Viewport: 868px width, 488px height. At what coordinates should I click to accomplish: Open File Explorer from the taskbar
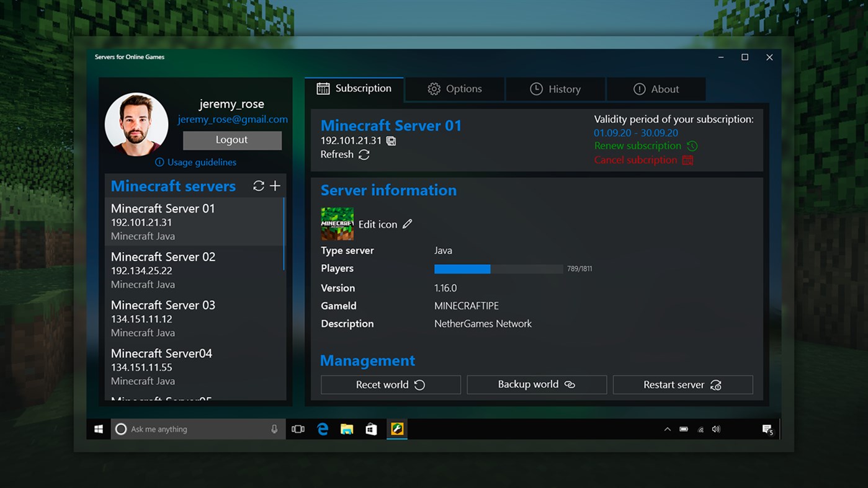point(347,428)
